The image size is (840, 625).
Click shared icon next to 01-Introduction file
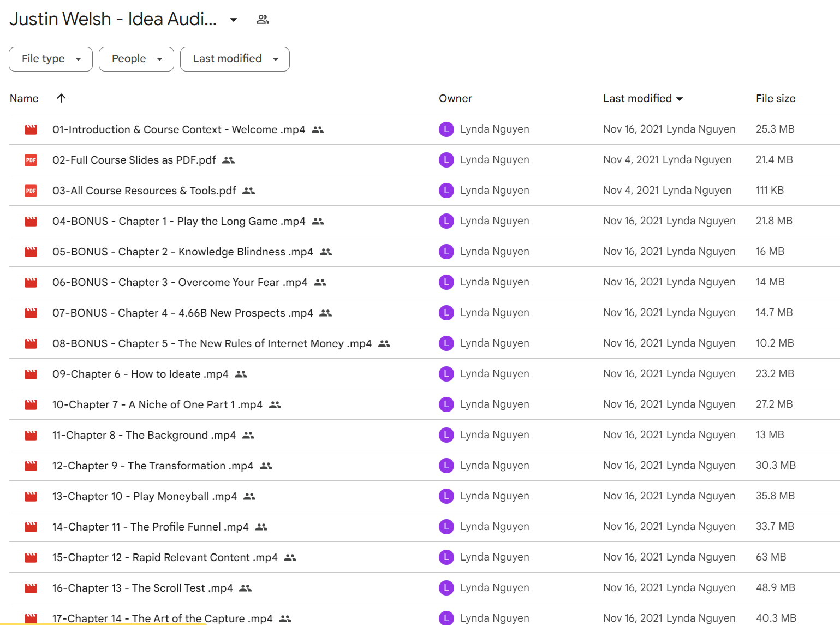coord(318,130)
